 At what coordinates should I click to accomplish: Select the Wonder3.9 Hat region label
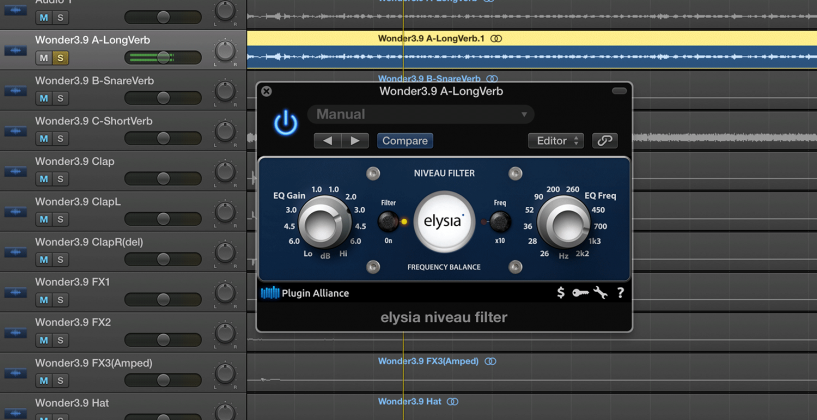tap(410, 402)
